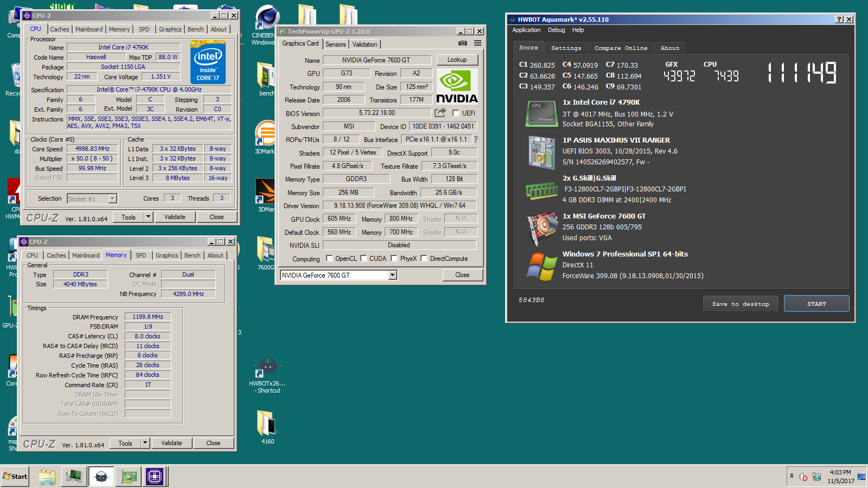This screenshot has width=868, height=488.
Task: Open the Debug menu in Aquamark
Action: 556,30
